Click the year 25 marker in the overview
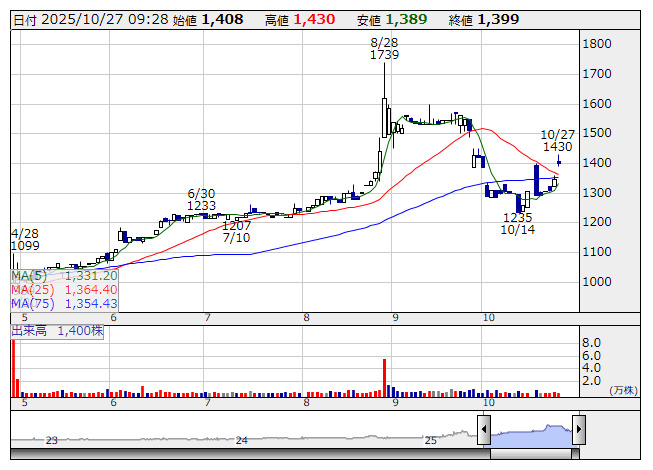 pos(430,440)
